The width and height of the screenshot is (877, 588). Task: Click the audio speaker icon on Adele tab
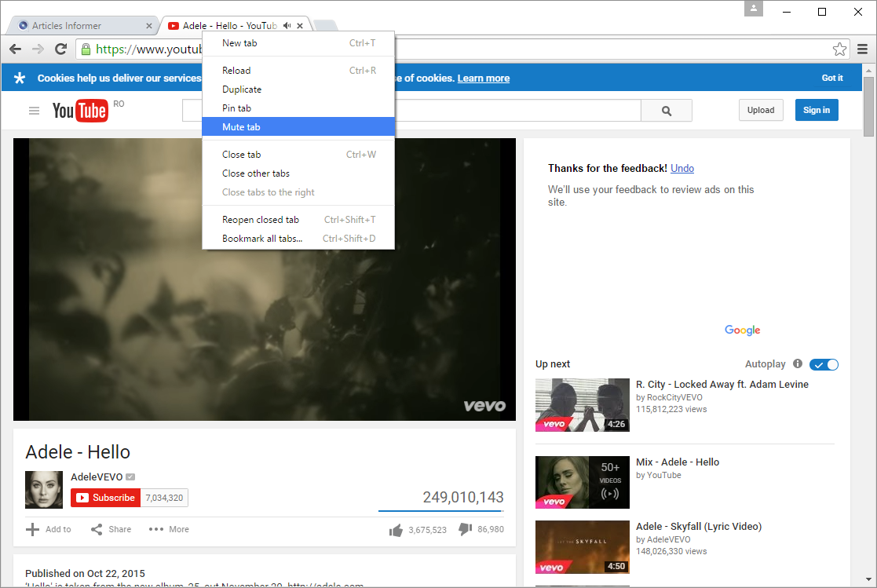click(287, 26)
